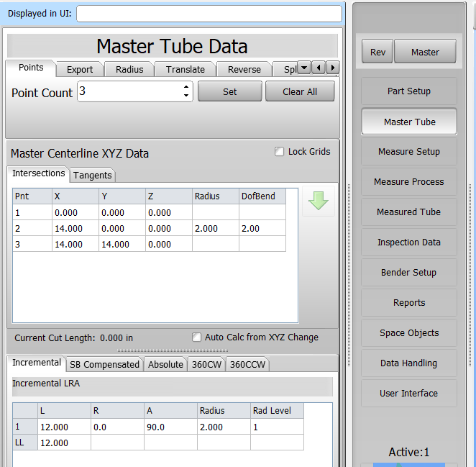Open Part Setup menu
This screenshot has height=467, width=476.
click(409, 91)
